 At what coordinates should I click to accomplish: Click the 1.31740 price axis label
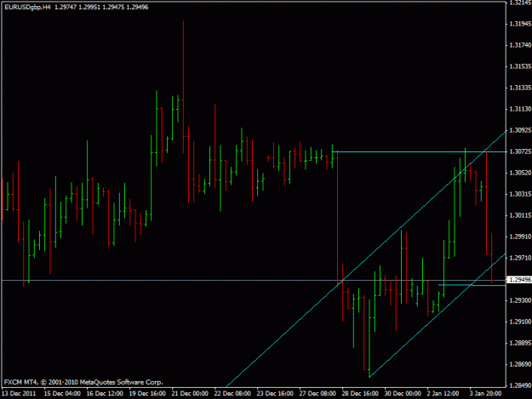520,45
